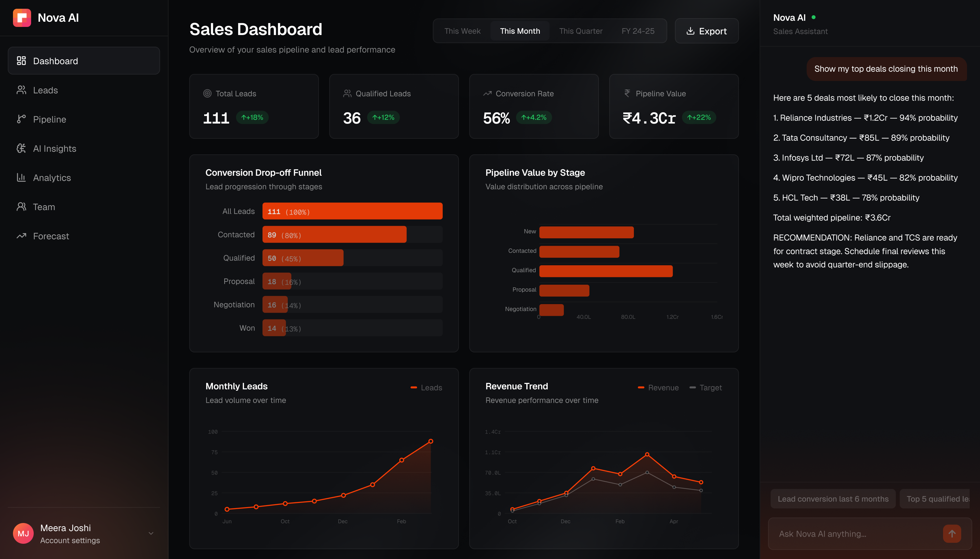
Task: Open Team via its users icon
Action: click(21, 207)
